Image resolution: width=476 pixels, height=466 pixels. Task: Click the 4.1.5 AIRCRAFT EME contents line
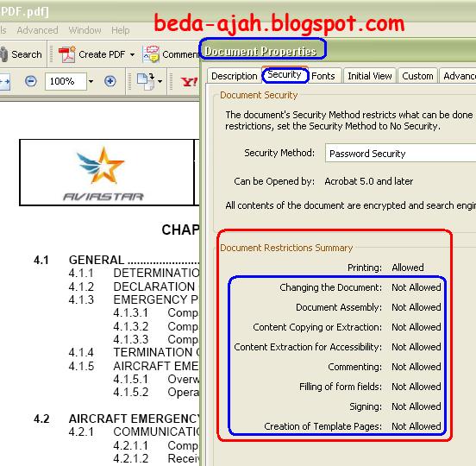tap(134, 366)
